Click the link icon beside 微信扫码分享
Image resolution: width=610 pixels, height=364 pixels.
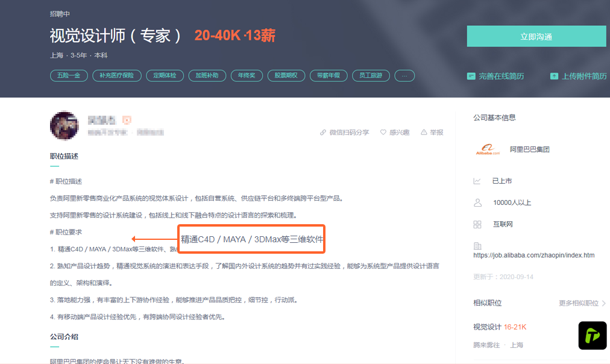[323, 133]
